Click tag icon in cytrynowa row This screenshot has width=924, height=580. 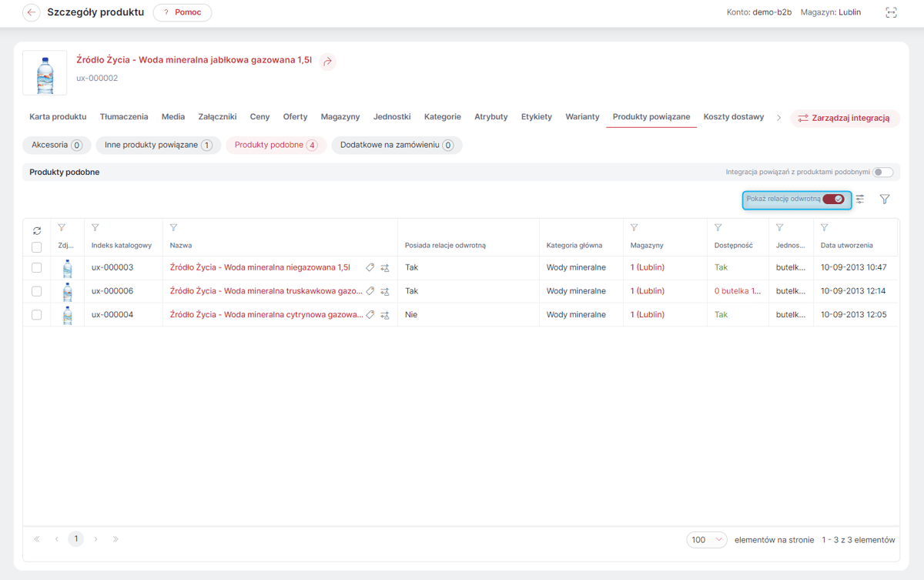point(370,315)
